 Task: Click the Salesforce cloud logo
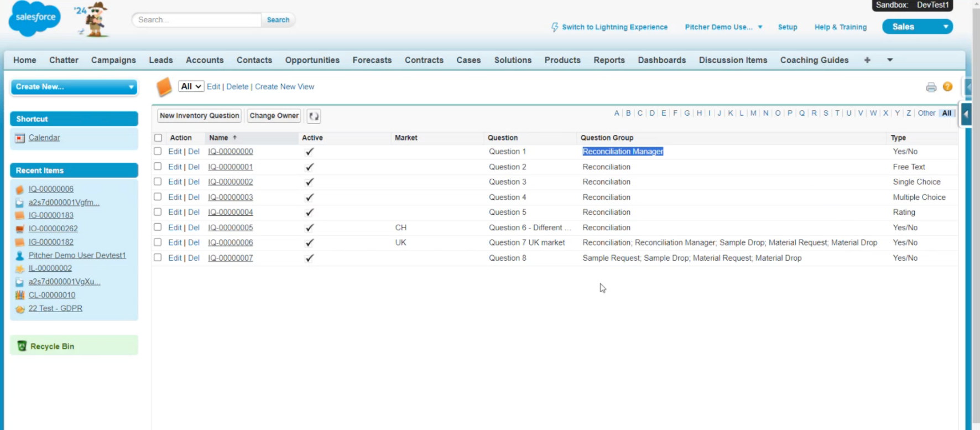(x=34, y=18)
